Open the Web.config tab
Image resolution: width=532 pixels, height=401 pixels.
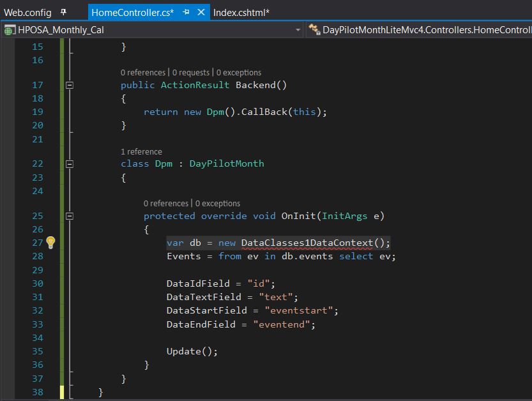coord(27,13)
